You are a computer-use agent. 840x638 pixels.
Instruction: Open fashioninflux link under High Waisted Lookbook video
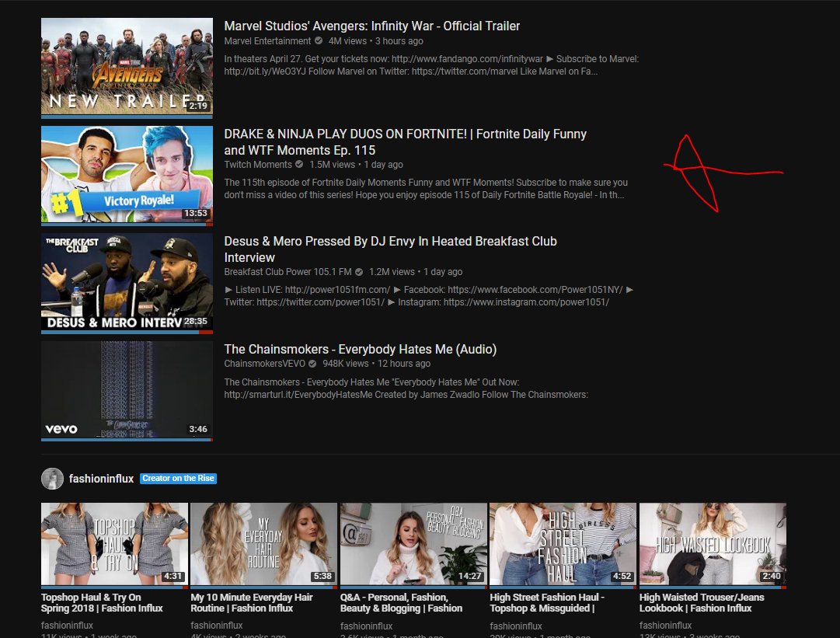pos(665,625)
